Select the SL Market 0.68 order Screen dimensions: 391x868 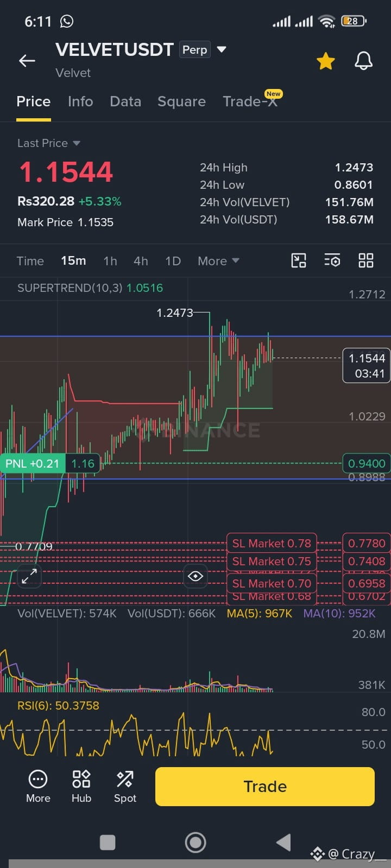(272, 597)
